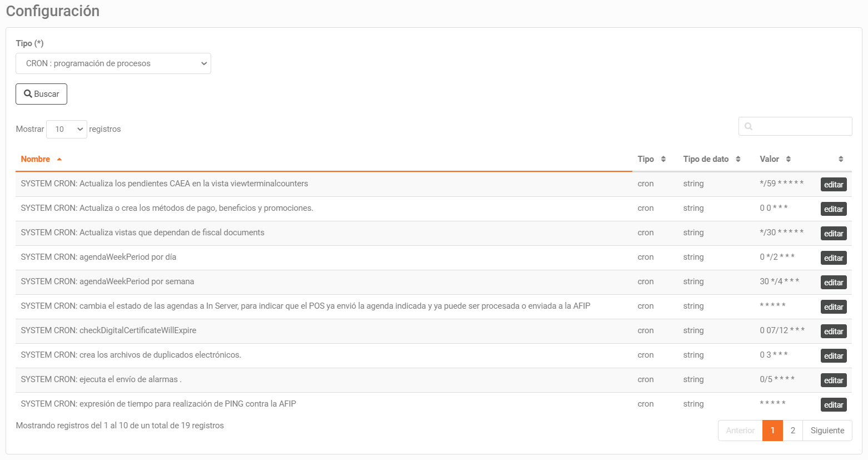Viewport: 868px width, 460px height.
Task: Edit the duplicados electrónicos cron row
Action: coord(834,356)
